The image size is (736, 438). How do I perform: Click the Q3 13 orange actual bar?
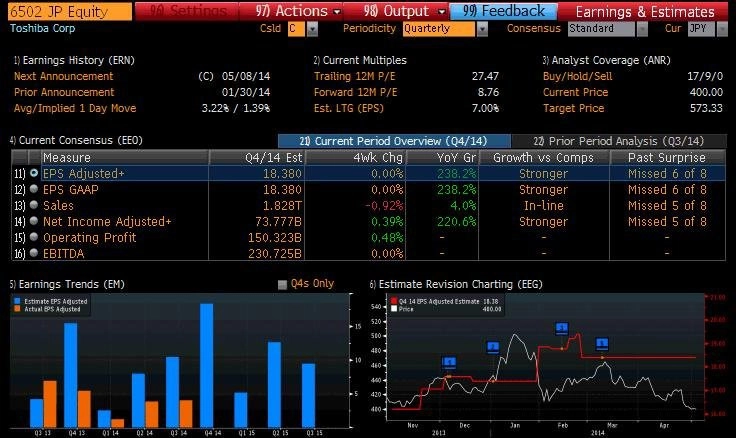(x=50, y=404)
